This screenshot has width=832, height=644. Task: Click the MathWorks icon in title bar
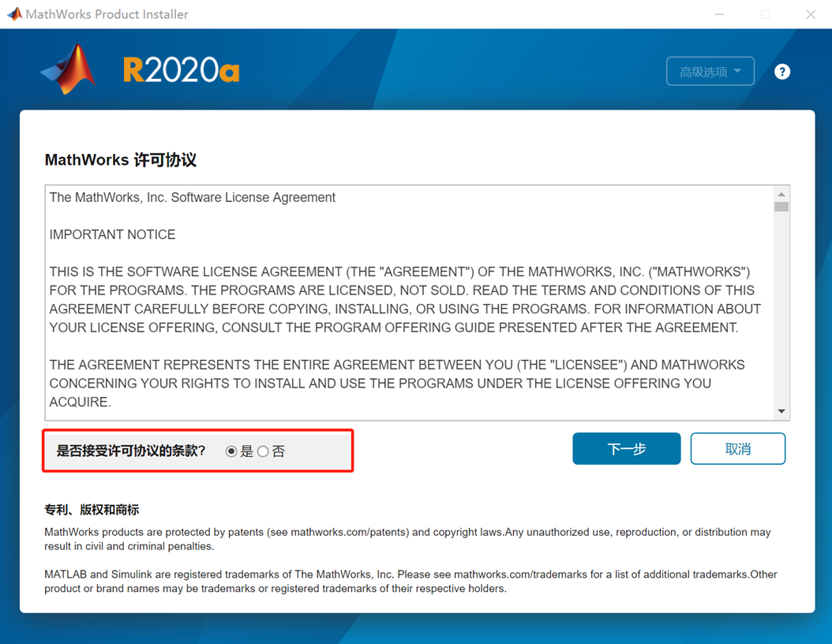point(15,13)
